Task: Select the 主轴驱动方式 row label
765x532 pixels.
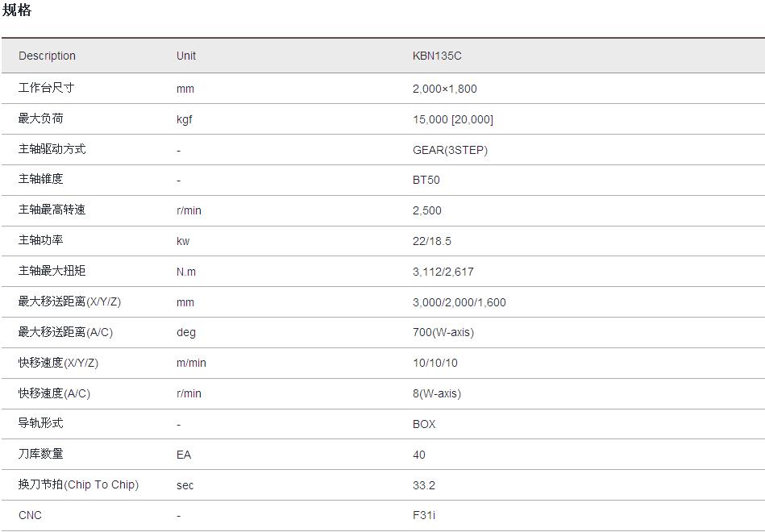Action: pyautogui.click(x=52, y=149)
